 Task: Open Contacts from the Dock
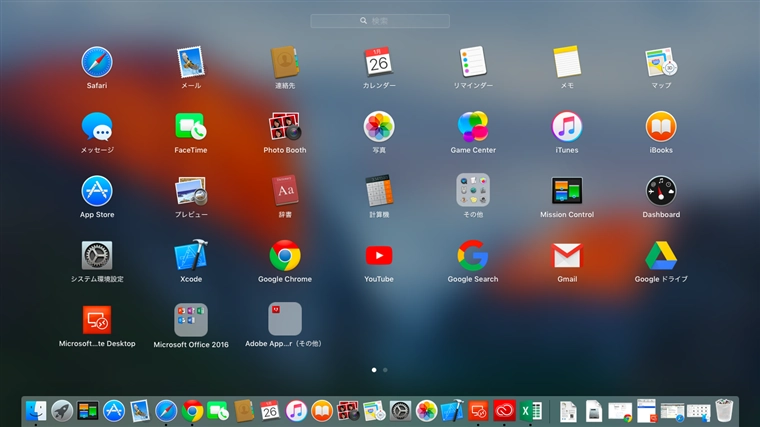[x=244, y=411]
